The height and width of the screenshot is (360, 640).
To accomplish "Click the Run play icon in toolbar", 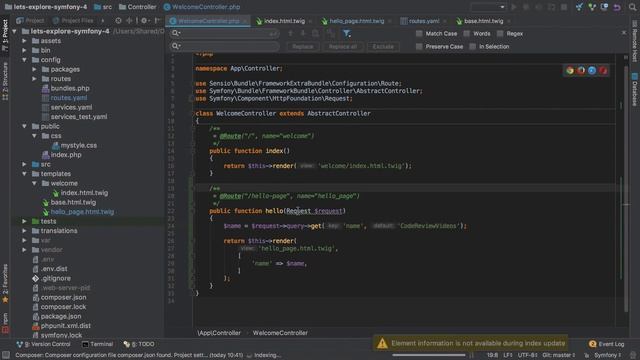I will pos(514,7).
